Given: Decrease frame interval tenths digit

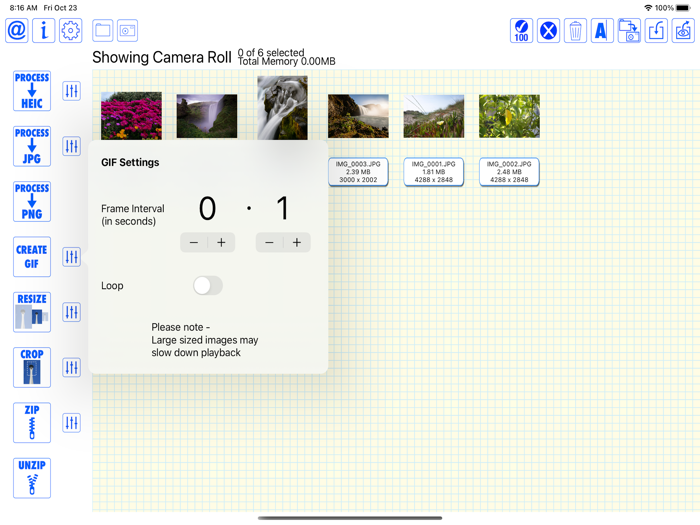Looking at the screenshot, I should (x=269, y=242).
